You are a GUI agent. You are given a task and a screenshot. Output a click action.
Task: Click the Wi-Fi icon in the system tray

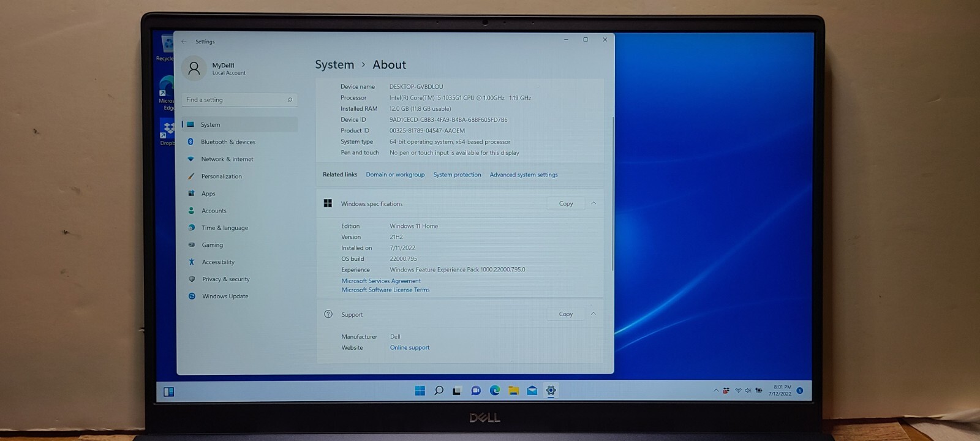(x=738, y=391)
